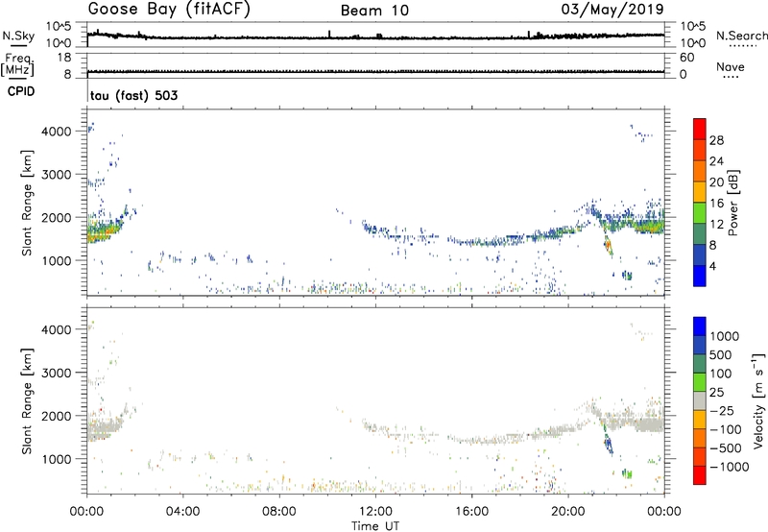Click the '1000' range tick in the velocity panel
This screenshot has width=768, height=532.
[57, 459]
